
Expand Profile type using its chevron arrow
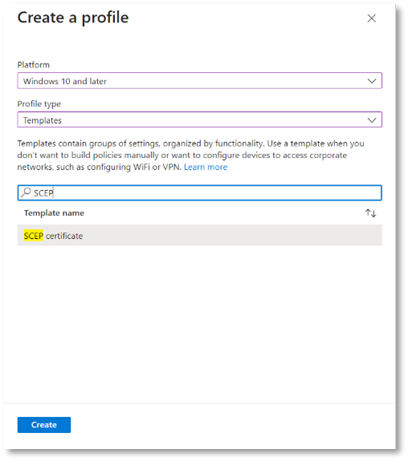[372, 120]
